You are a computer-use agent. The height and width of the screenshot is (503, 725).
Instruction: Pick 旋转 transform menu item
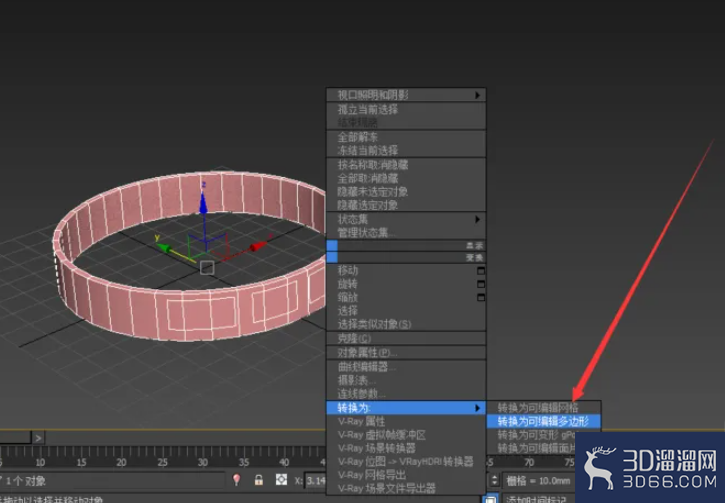coord(348,284)
